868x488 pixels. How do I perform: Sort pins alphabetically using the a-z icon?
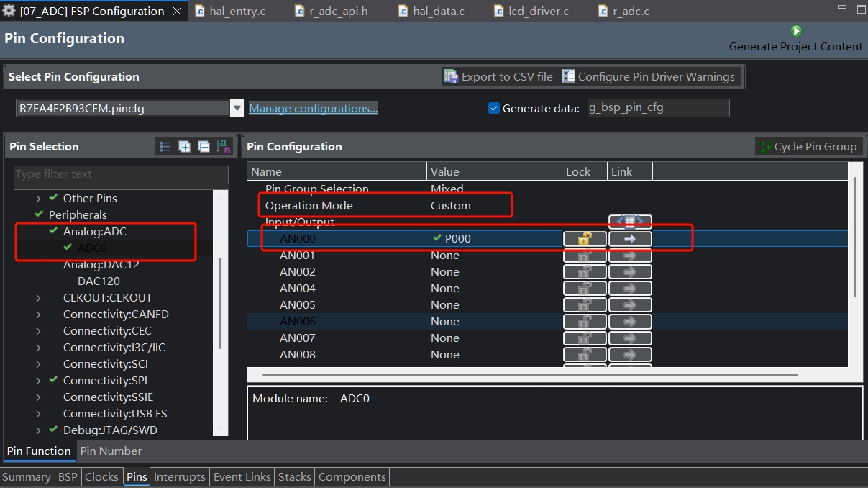coord(223,147)
